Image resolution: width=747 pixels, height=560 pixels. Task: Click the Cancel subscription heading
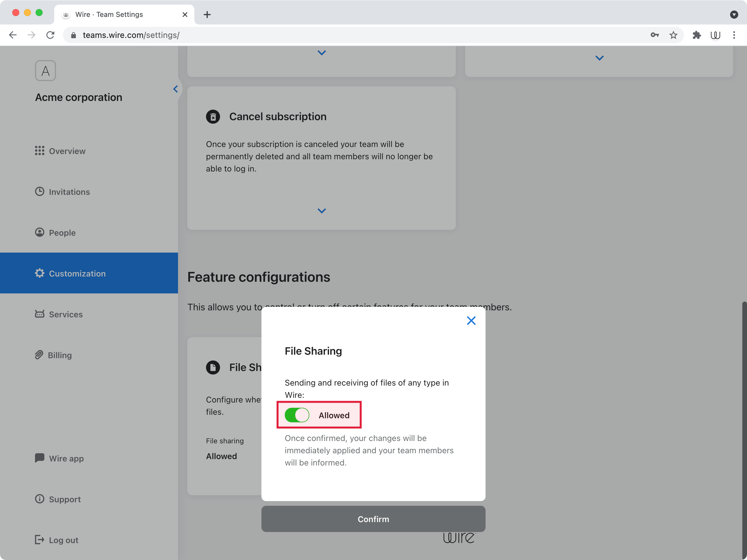(277, 116)
